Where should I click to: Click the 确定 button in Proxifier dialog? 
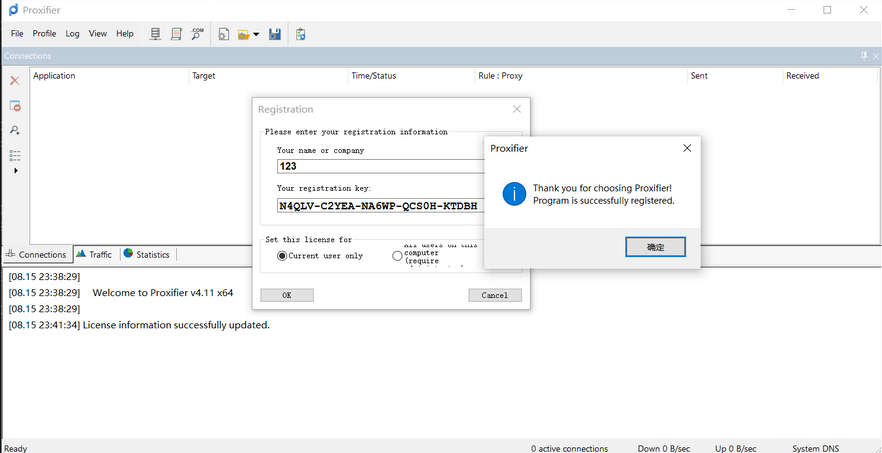tap(655, 247)
